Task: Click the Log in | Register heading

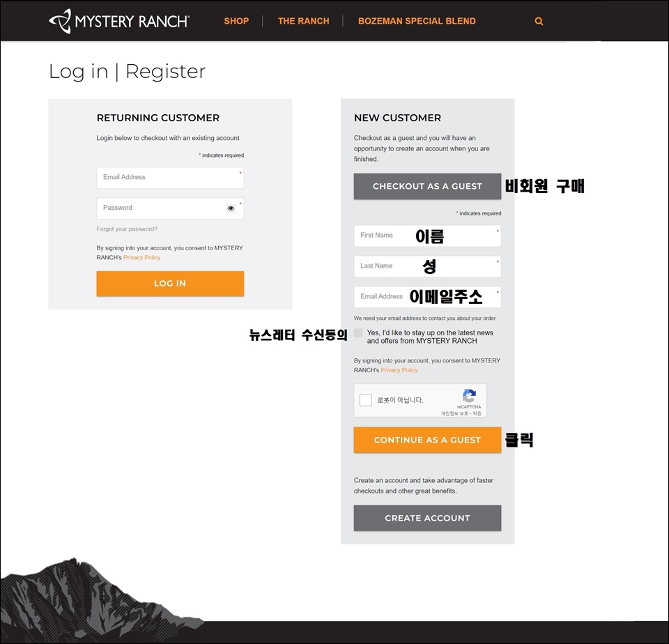Action: (x=127, y=71)
